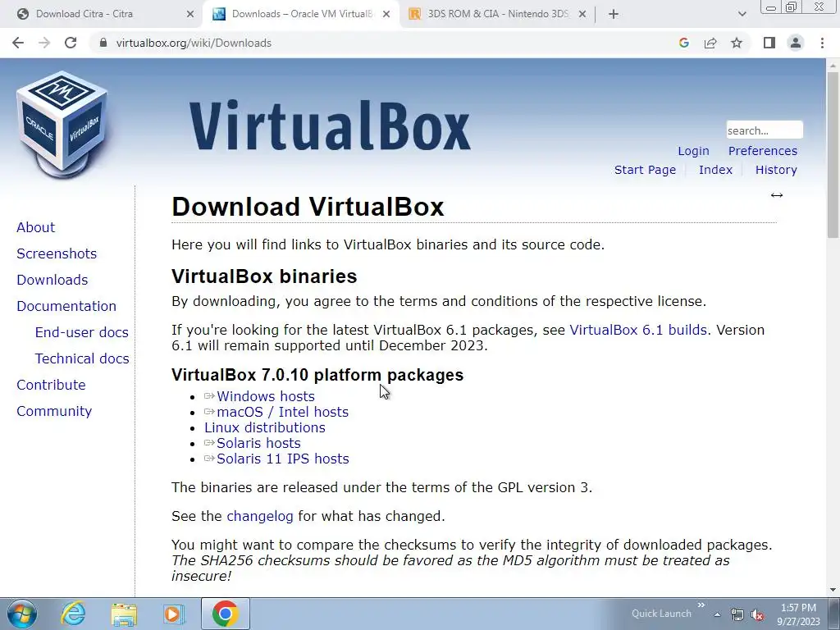Click the muted volume tray icon
This screenshot has height=630, width=840.
(757, 614)
